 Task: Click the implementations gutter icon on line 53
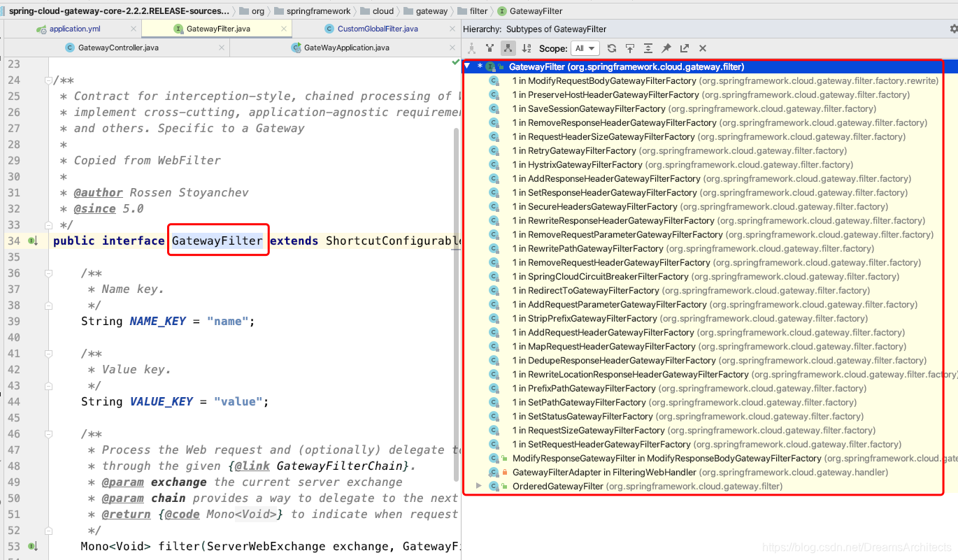pos(31,546)
